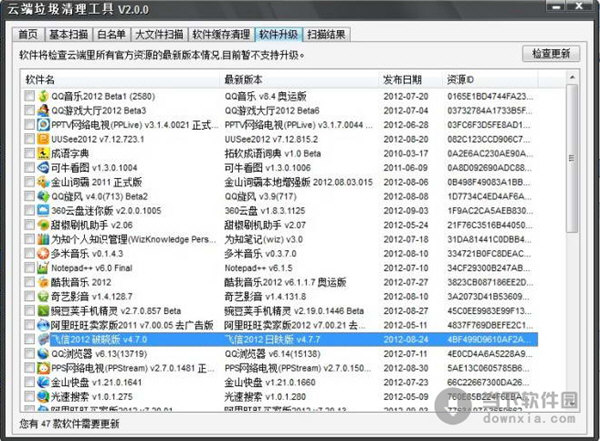
Task: Click the 金山词霸 2011 row icon
Action: [43, 182]
